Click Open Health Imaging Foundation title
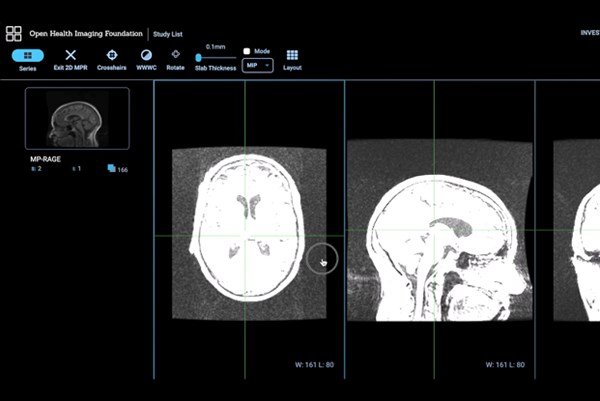600x401 pixels. [86, 33]
